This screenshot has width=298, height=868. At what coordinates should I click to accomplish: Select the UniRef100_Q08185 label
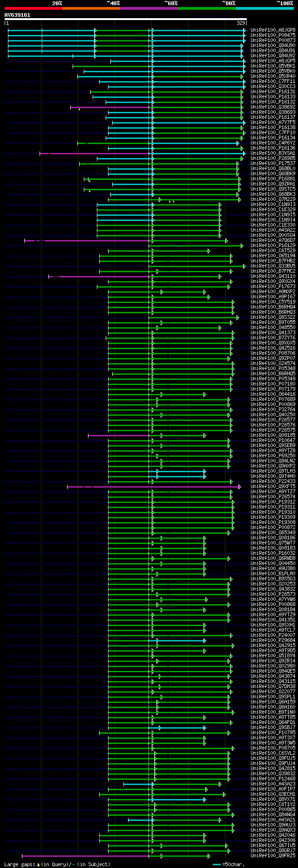[273, 435]
